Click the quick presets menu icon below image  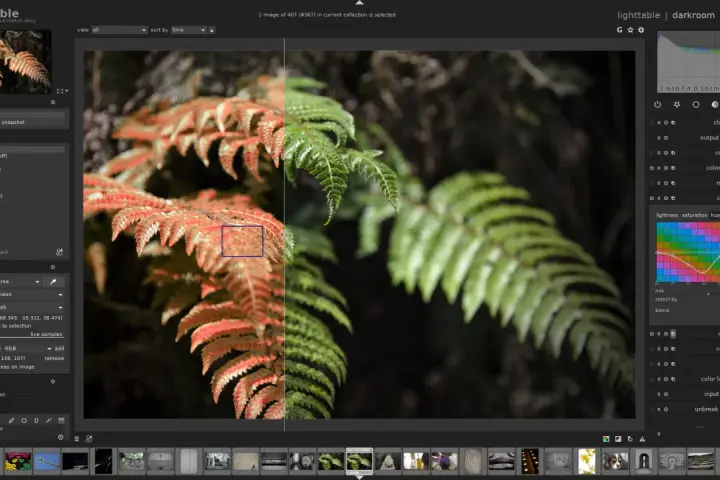(x=77, y=439)
